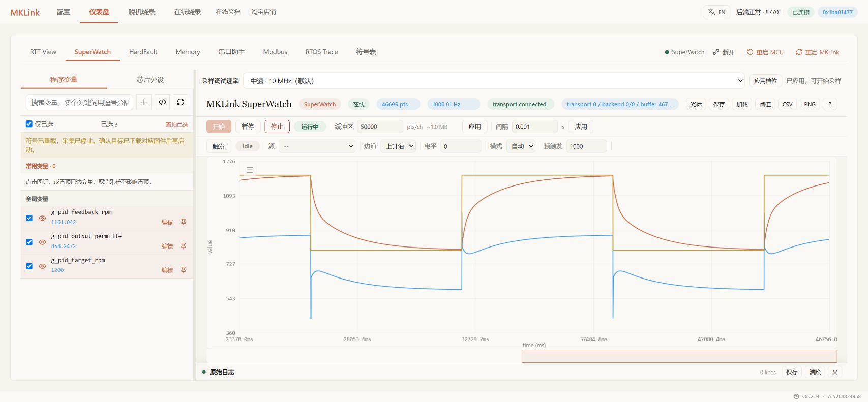This screenshot has height=402, width=868.
Task: Click the variable search input field
Action: 79,102
